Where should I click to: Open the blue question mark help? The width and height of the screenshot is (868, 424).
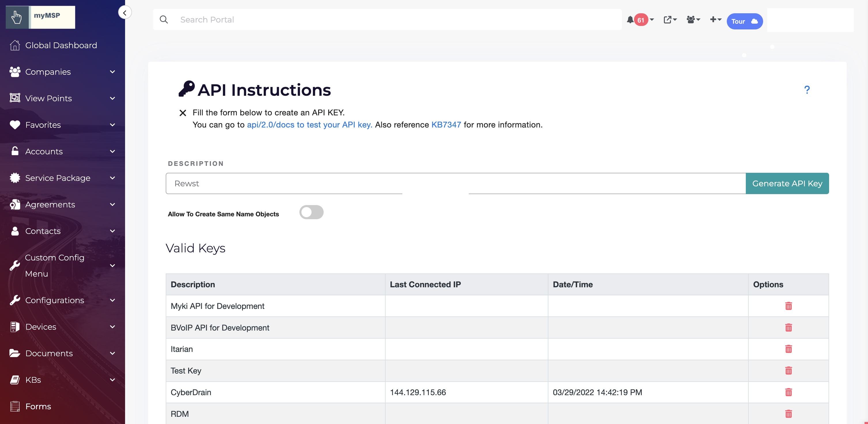[807, 90]
